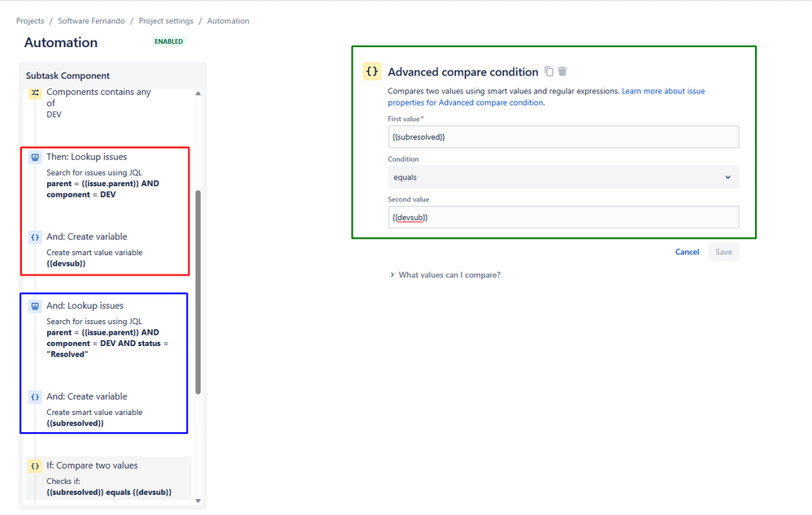Click the subresolved Create variable icon

point(35,397)
